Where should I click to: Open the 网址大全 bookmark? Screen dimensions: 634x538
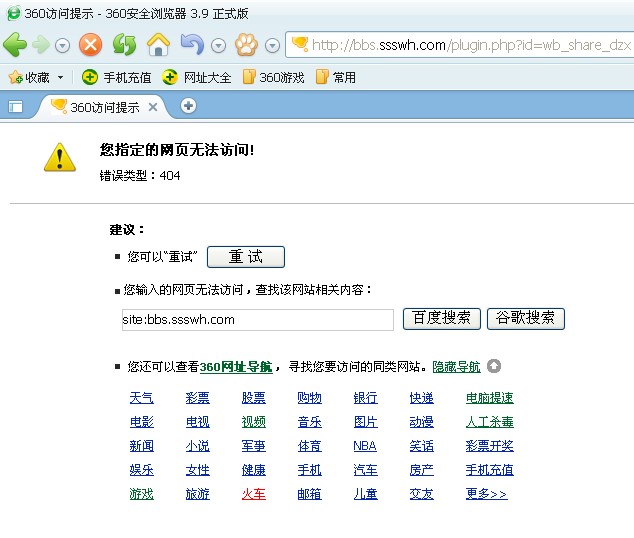197,77
